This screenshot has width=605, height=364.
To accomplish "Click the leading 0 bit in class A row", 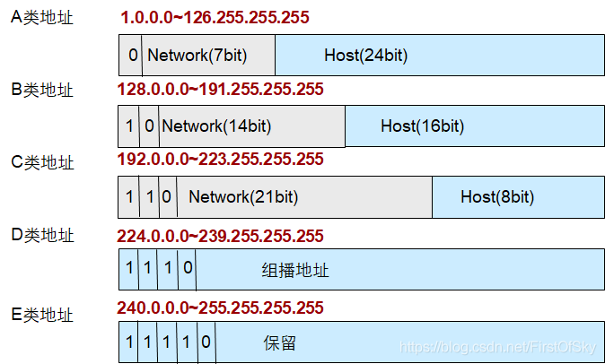I will [x=133, y=55].
